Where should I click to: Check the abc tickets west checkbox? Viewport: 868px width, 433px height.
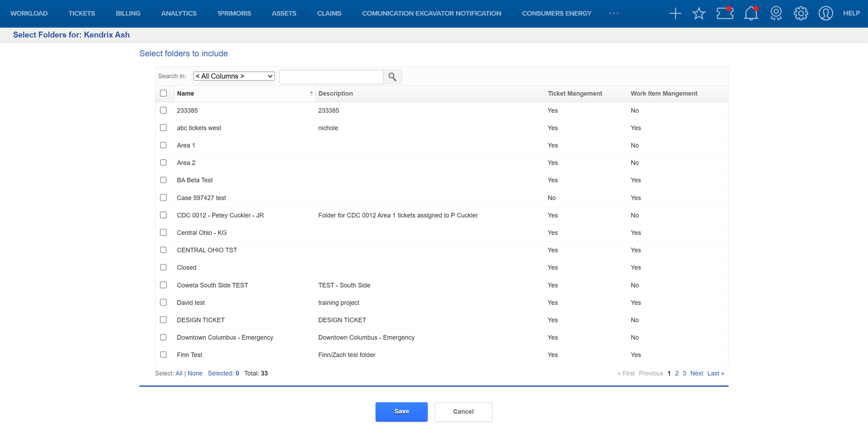(x=163, y=128)
